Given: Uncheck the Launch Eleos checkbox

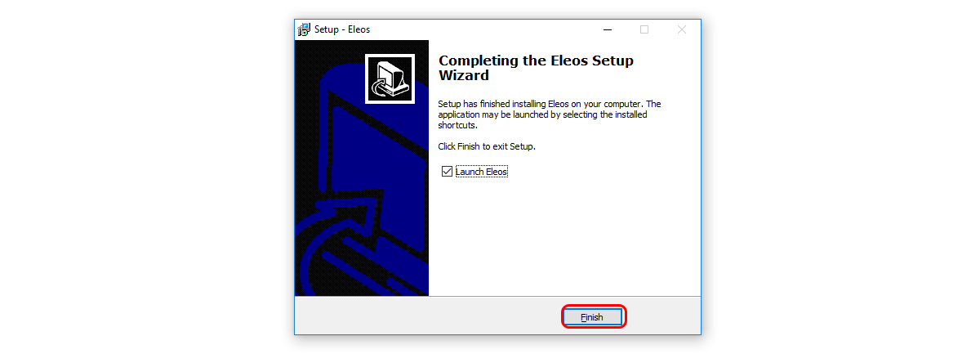Looking at the screenshot, I should coord(446,172).
